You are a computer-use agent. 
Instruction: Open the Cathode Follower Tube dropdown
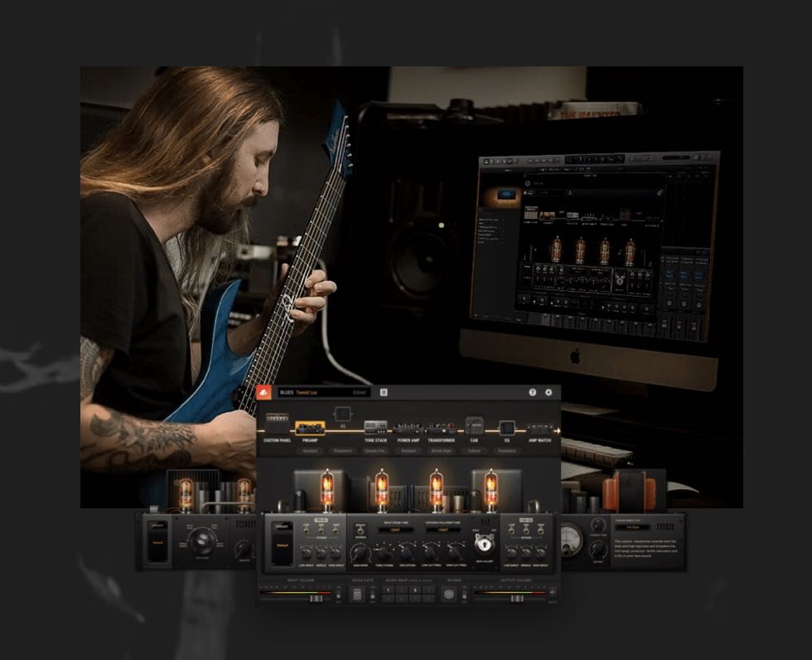(444, 529)
